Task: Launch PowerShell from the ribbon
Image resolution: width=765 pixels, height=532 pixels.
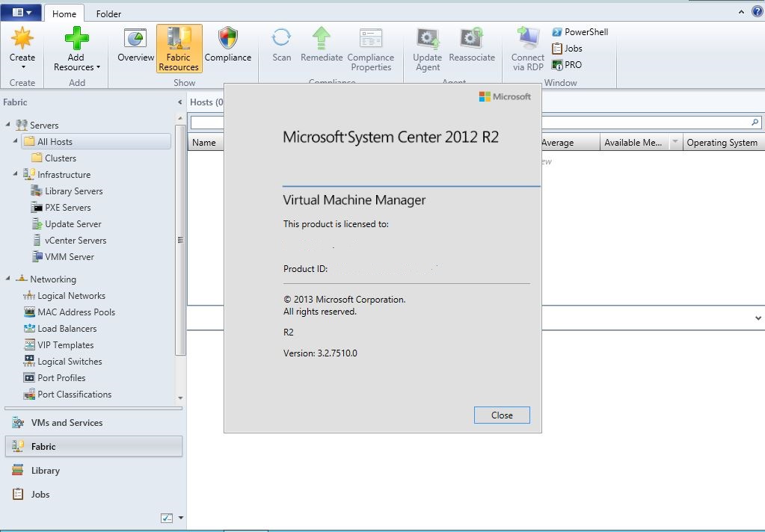Action: point(580,31)
